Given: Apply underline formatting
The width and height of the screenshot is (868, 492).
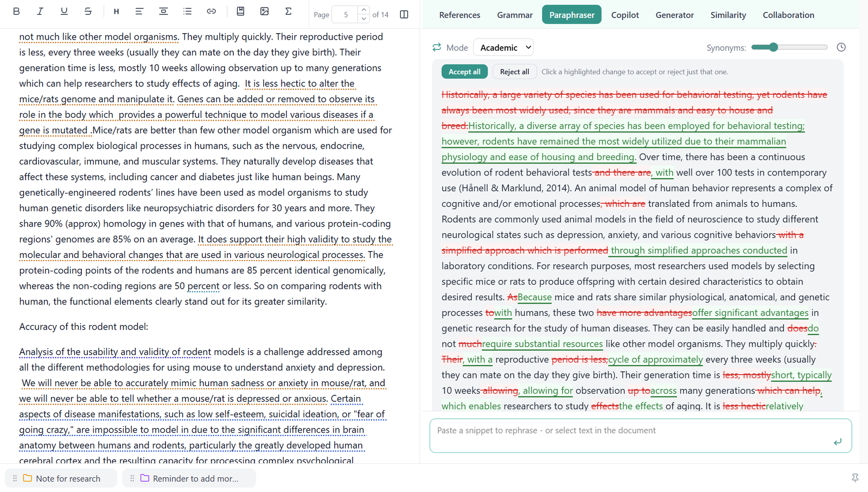Looking at the screenshot, I should [64, 11].
